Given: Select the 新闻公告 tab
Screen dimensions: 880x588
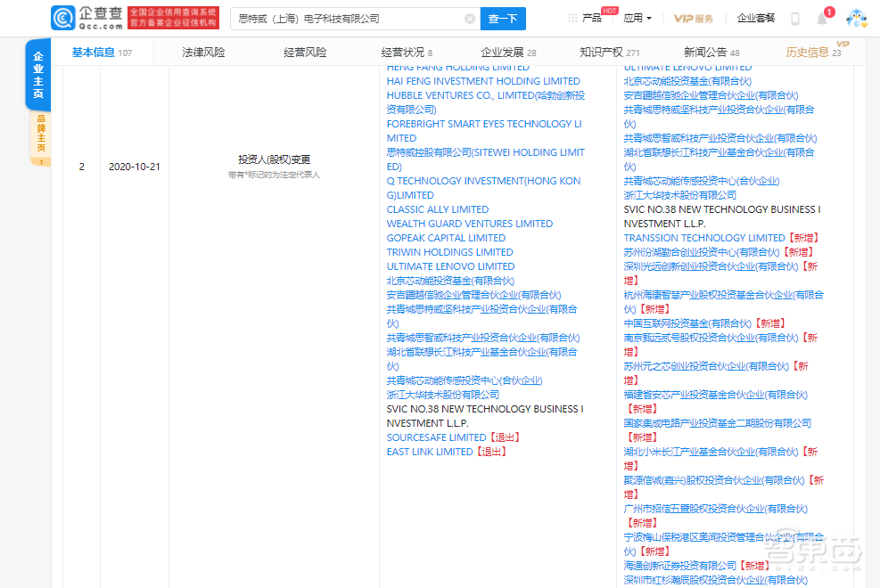Looking at the screenshot, I should tap(707, 53).
